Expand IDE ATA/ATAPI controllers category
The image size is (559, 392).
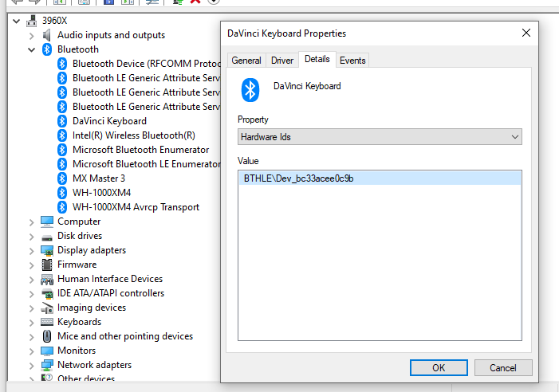[x=31, y=294]
